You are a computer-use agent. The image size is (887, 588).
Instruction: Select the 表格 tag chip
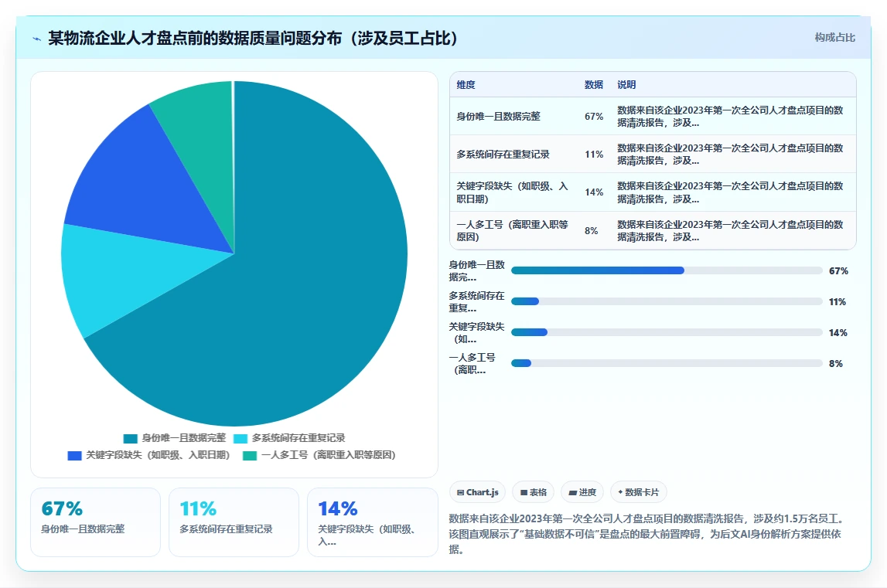click(x=534, y=492)
